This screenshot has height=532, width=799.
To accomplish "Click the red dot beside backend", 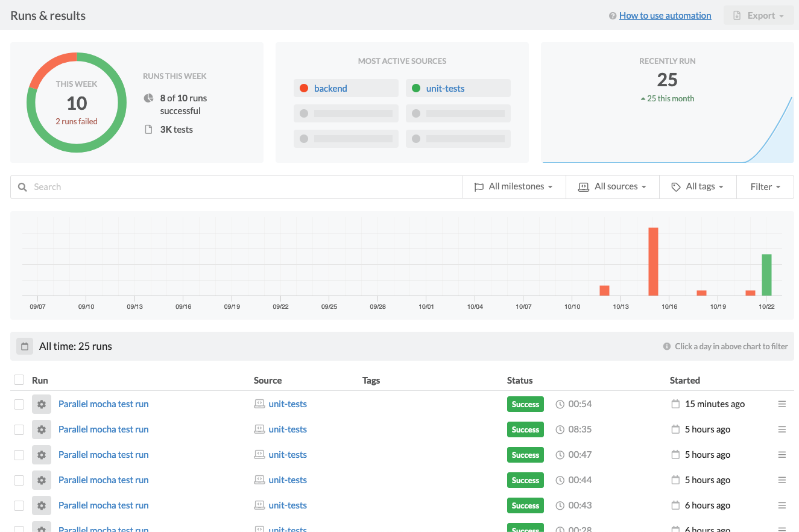I will point(304,88).
